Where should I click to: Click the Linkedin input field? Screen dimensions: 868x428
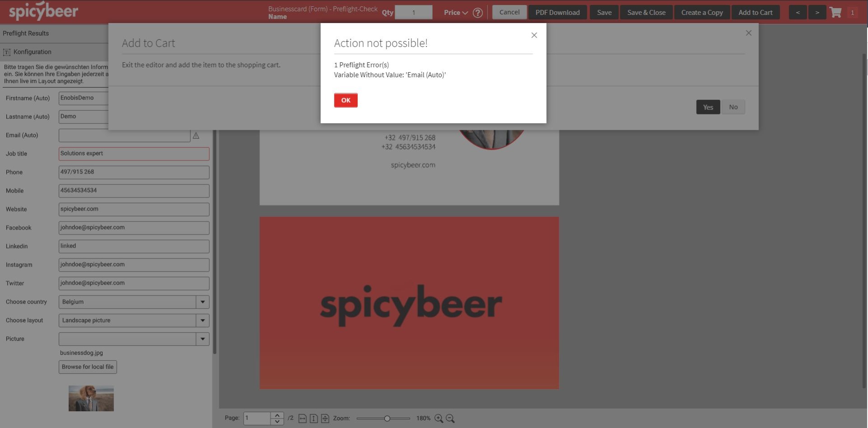pos(134,246)
